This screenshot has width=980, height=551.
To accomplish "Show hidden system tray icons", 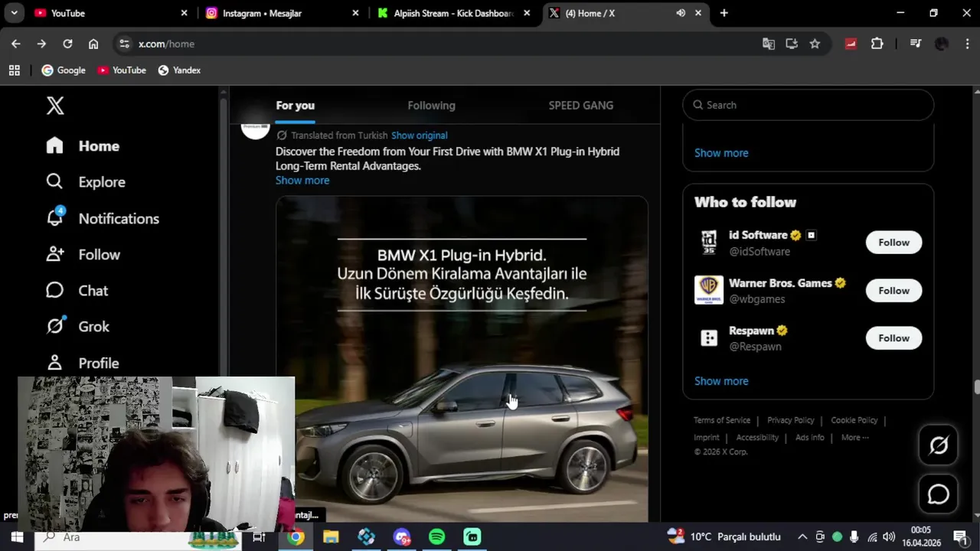I will tap(802, 537).
